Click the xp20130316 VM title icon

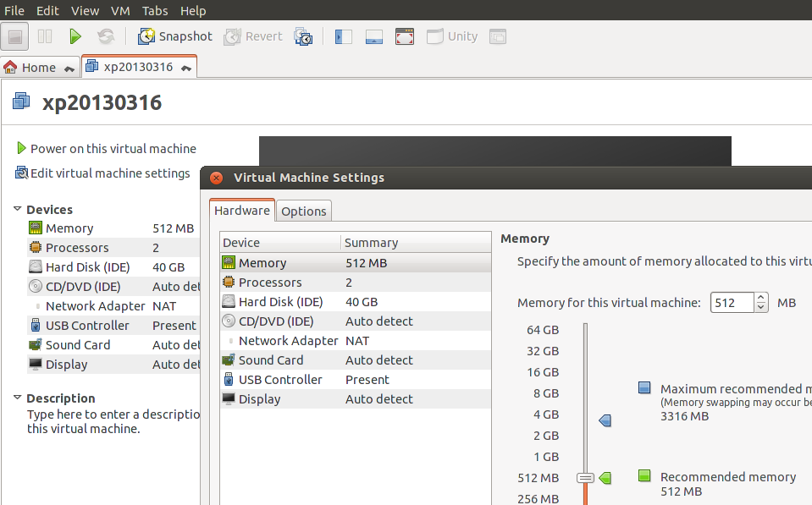(x=21, y=101)
